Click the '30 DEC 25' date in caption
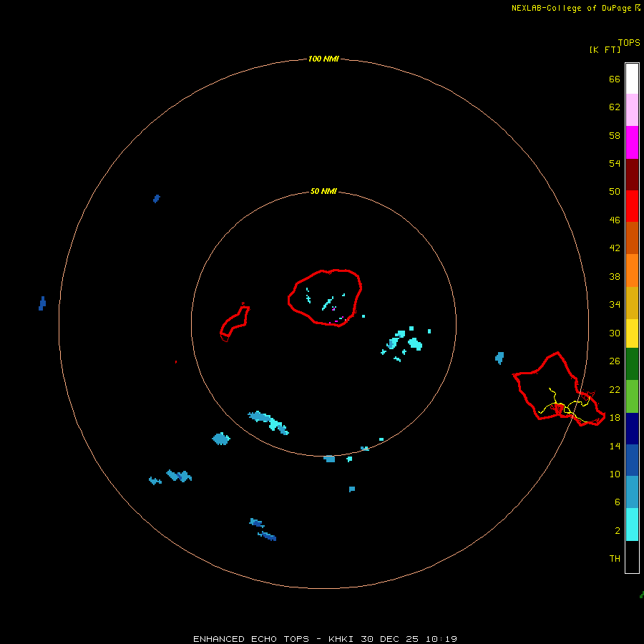 tap(389, 639)
